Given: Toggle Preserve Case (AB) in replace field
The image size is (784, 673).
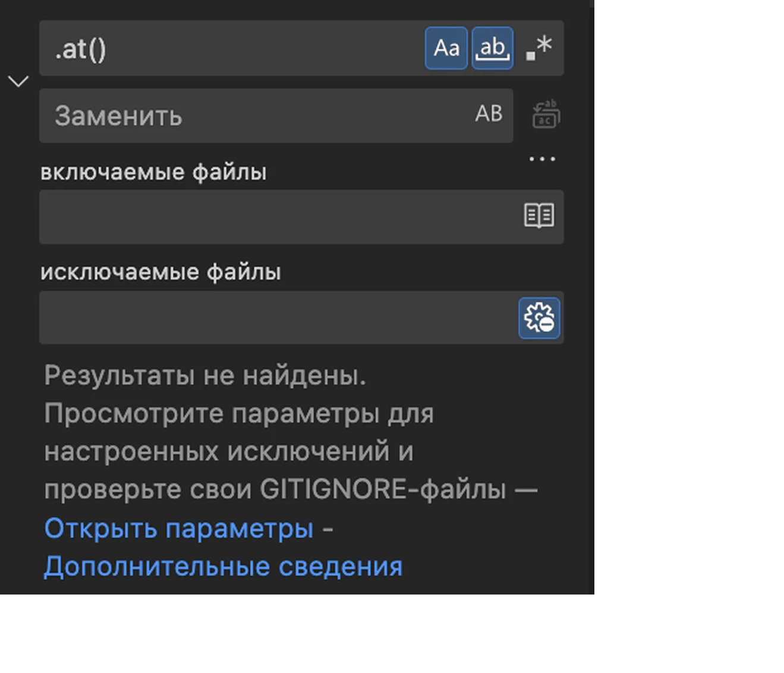Looking at the screenshot, I should [x=489, y=114].
